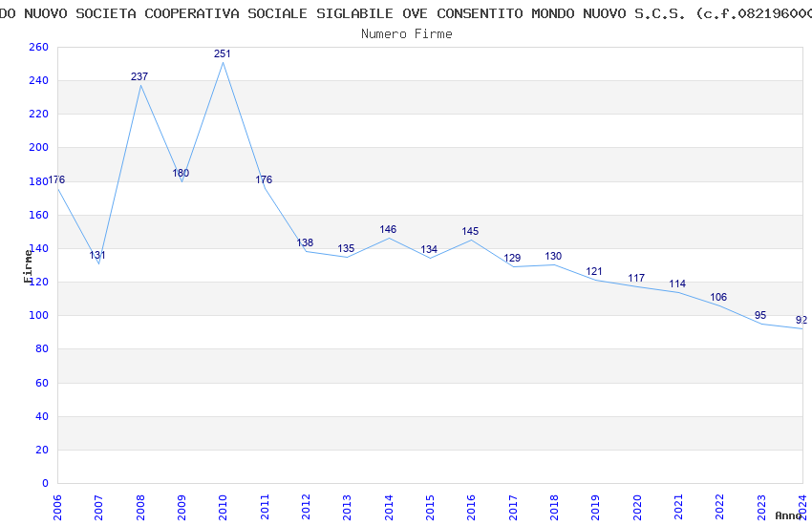Click the y-axis value 260
Screen dimensions: 812x525
tap(39, 47)
